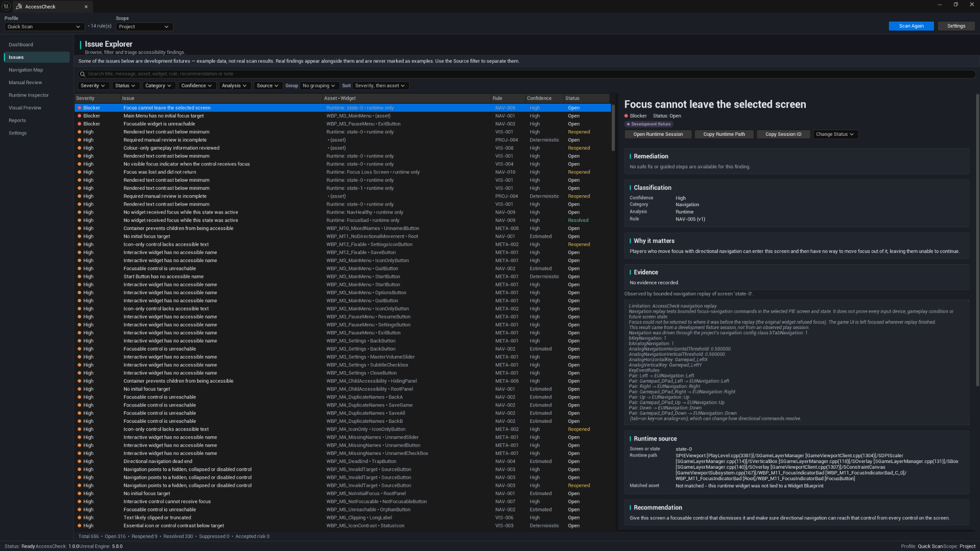Open the Sort Severity, then asset dropdown
Screen dimensions: 980x551
click(x=380, y=86)
